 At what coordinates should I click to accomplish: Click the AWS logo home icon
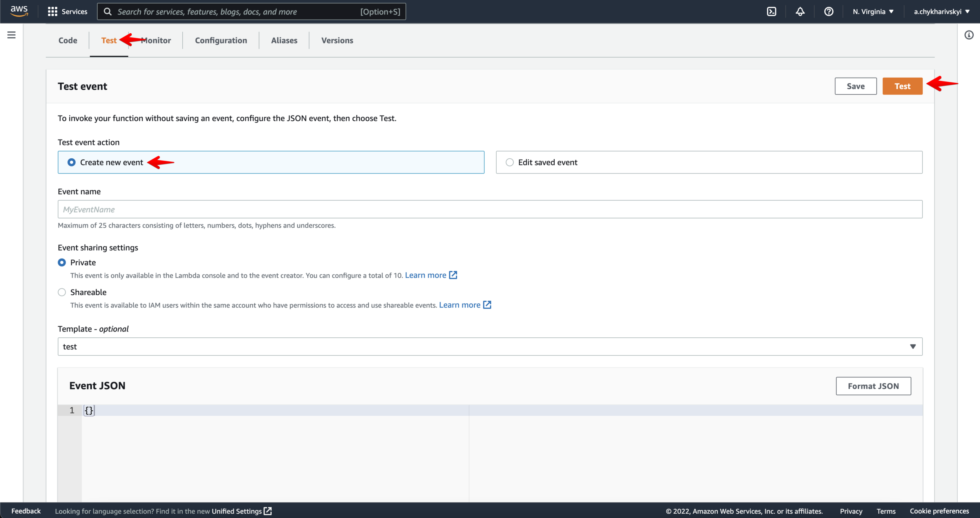[19, 11]
